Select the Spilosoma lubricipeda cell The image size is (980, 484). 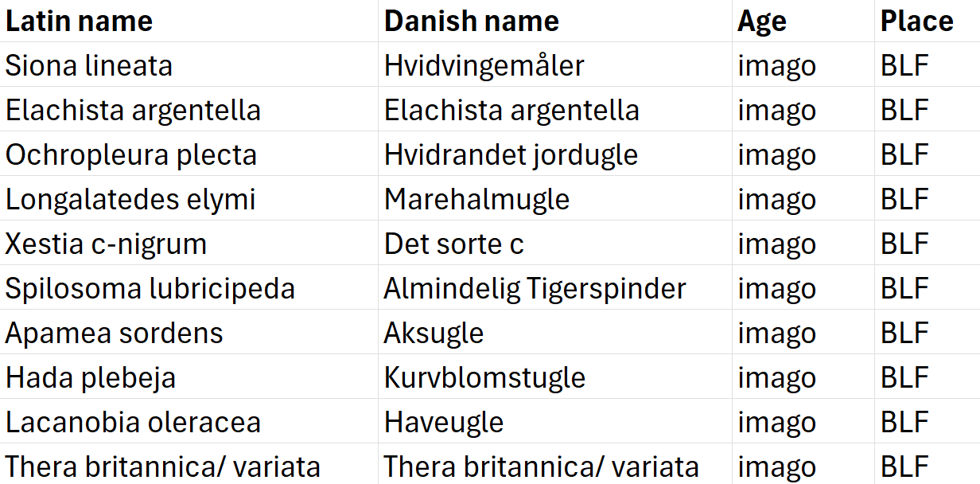189,287
